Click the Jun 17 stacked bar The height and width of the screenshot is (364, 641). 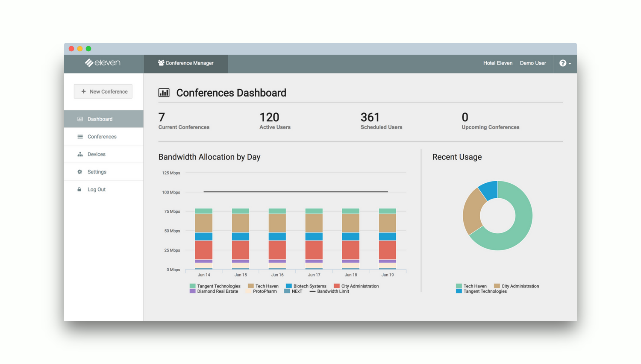click(x=314, y=239)
